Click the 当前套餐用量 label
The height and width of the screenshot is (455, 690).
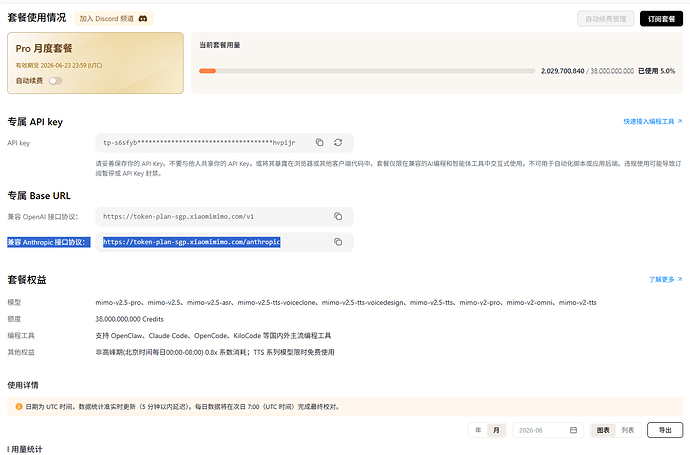point(220,45)
